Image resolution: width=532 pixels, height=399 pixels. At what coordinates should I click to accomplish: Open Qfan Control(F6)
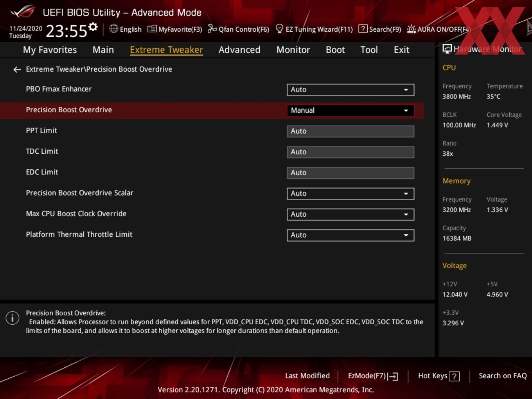pos(238,29)
